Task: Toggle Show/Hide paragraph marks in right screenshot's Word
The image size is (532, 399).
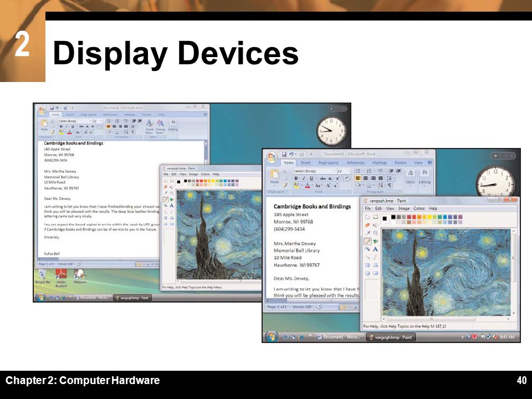Action: (x=389, y=185)
